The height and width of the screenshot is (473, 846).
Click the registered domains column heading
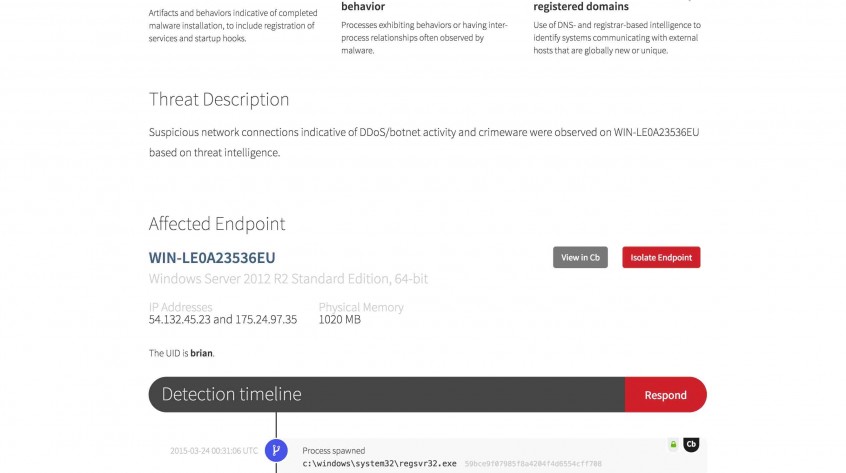pos(580,6)
